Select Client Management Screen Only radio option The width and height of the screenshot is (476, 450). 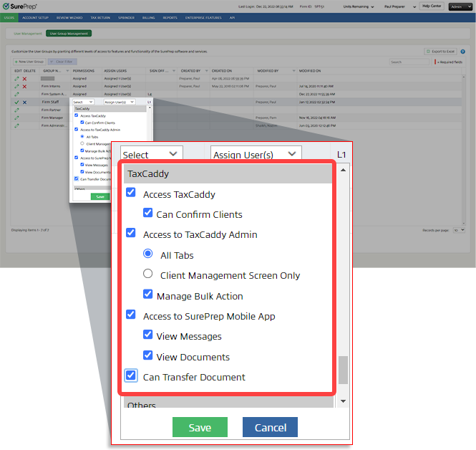[148, 274]
